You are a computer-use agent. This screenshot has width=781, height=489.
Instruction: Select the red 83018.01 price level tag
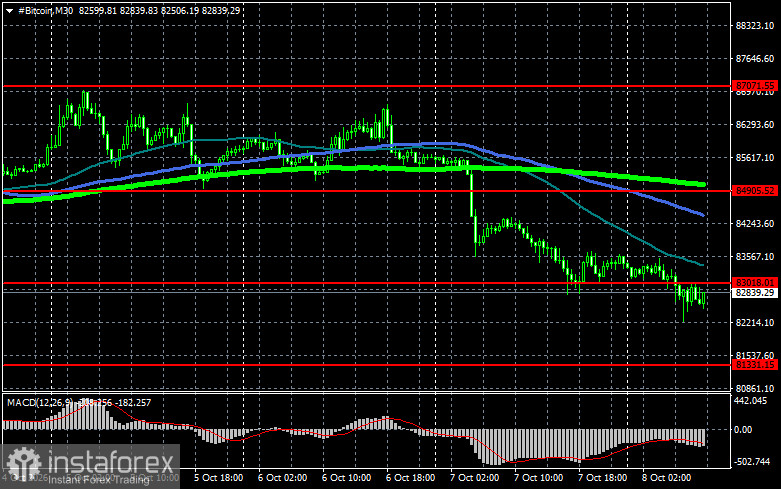tap(755, 282)
